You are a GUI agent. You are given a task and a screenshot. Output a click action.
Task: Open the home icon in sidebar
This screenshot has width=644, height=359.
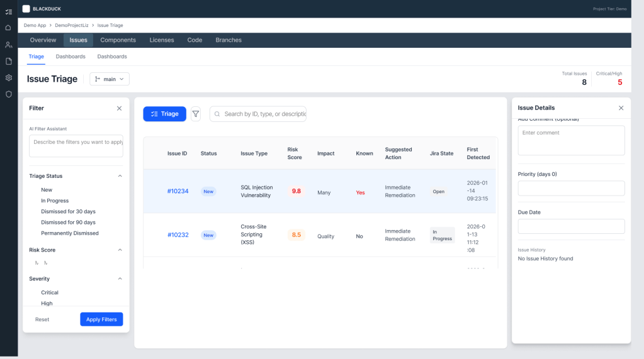8,28
